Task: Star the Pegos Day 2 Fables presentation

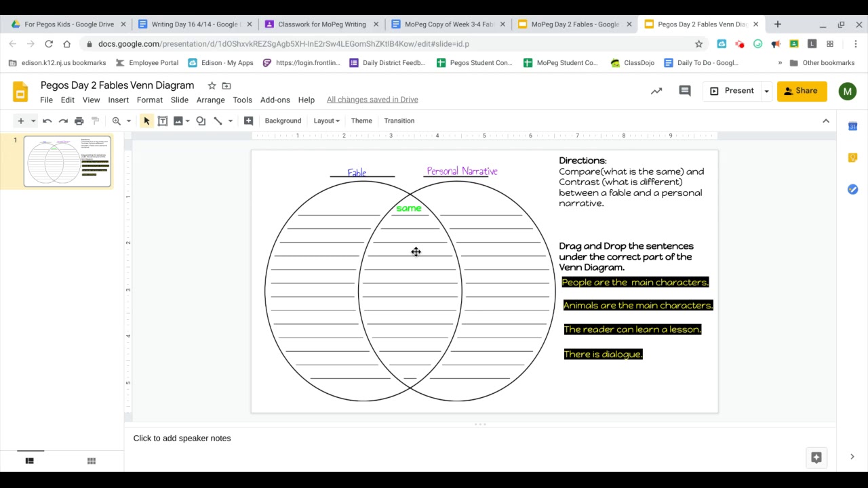Action: (212, 85)
